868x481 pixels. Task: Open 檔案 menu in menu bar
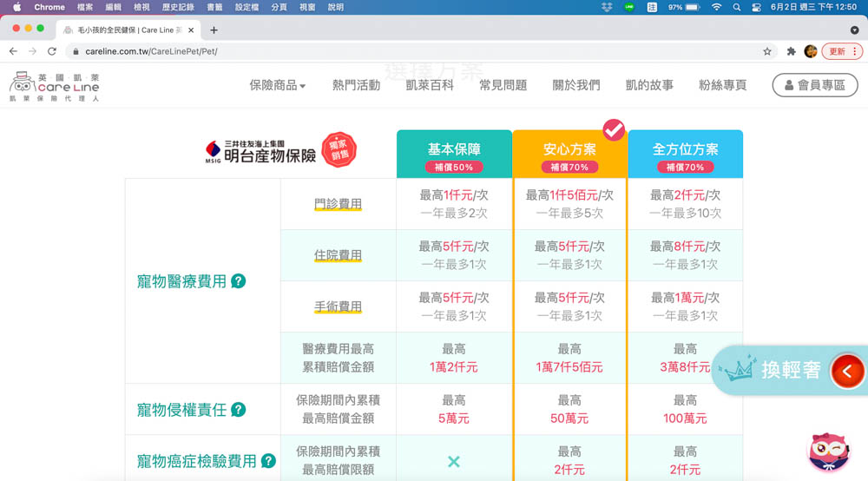pyautogui.click(x=85, y=7)
